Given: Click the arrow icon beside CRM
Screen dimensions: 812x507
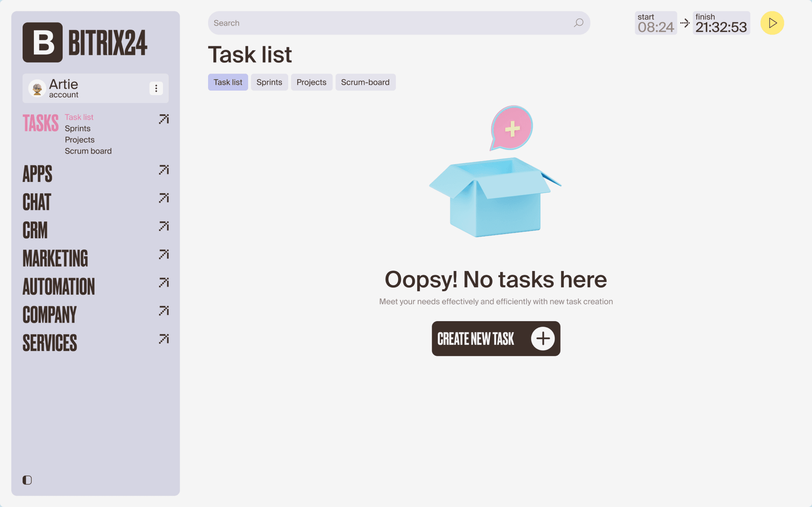Looking at the screenshot, I should [164, 226].
